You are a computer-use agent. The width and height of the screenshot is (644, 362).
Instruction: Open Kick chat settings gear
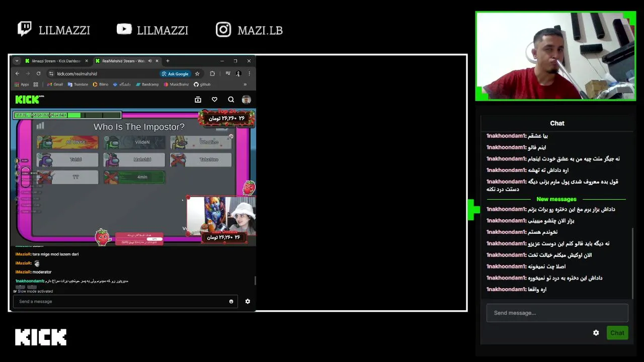click(x=248, y=301)
